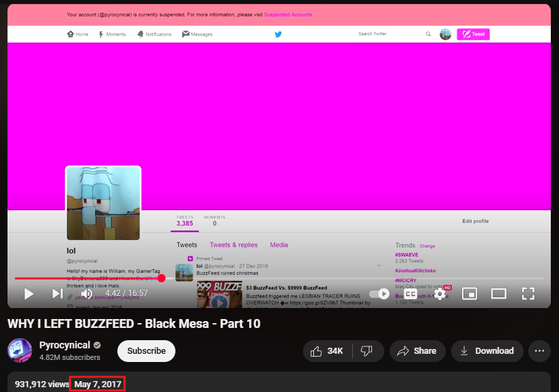Subscribe to the Pyrocynical channel
This screenshot has width=559, height=392.
tap(146, 351)
